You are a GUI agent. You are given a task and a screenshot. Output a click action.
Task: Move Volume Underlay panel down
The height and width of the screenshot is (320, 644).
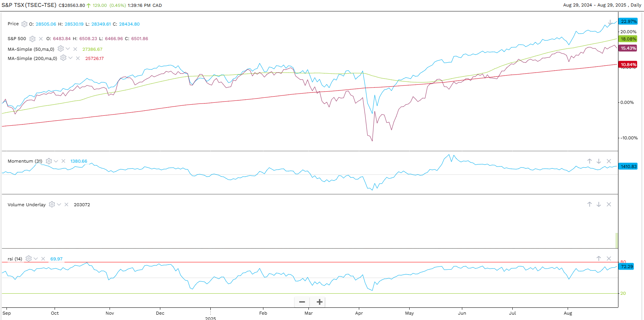click(599, 204)
